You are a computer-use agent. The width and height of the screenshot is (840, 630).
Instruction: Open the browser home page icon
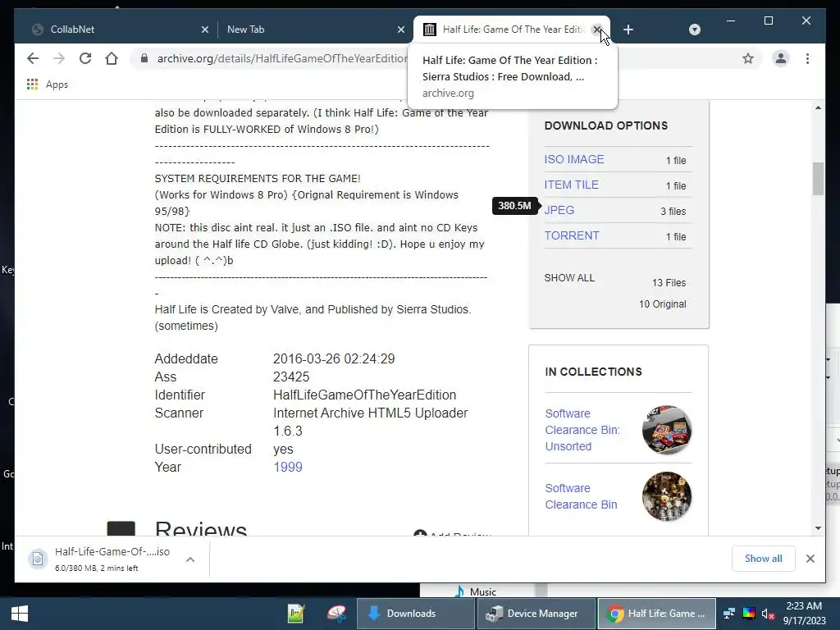[112, 58]
